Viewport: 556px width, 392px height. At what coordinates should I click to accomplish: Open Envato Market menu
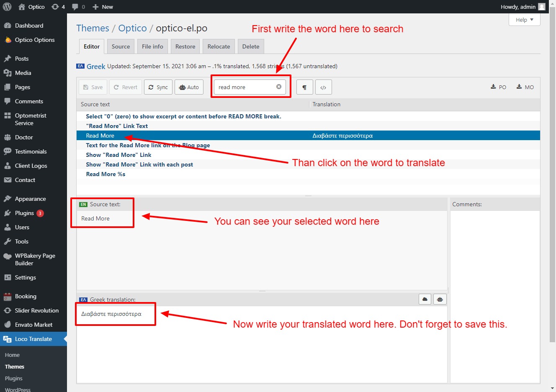pyautogui.click(x=33, y=325)
